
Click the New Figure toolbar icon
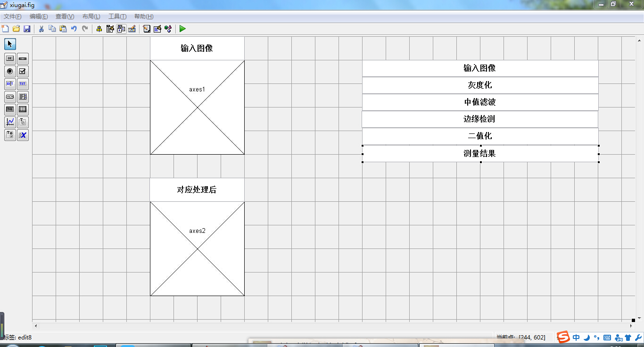6,29
